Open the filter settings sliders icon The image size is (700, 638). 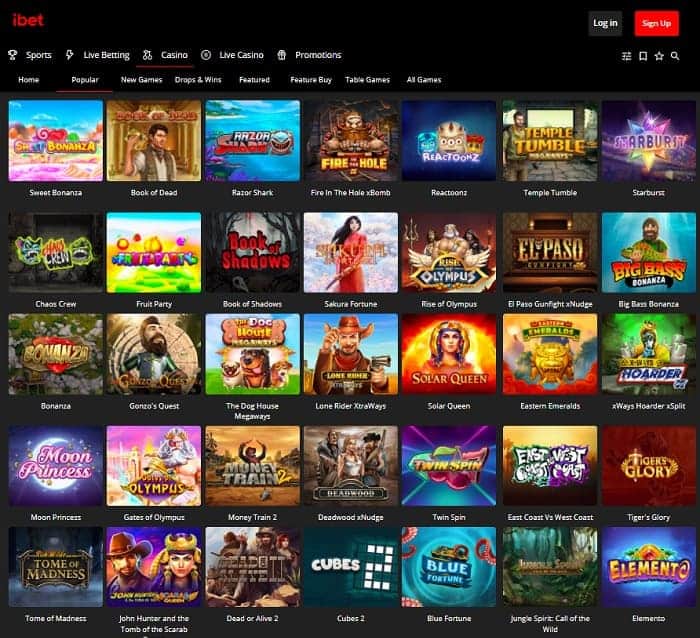point(626,56)
